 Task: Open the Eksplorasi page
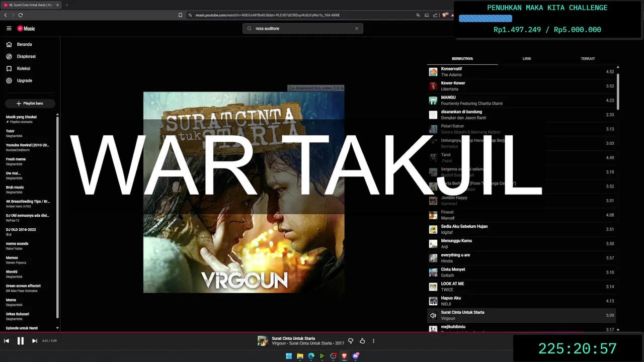coord(26,56)
